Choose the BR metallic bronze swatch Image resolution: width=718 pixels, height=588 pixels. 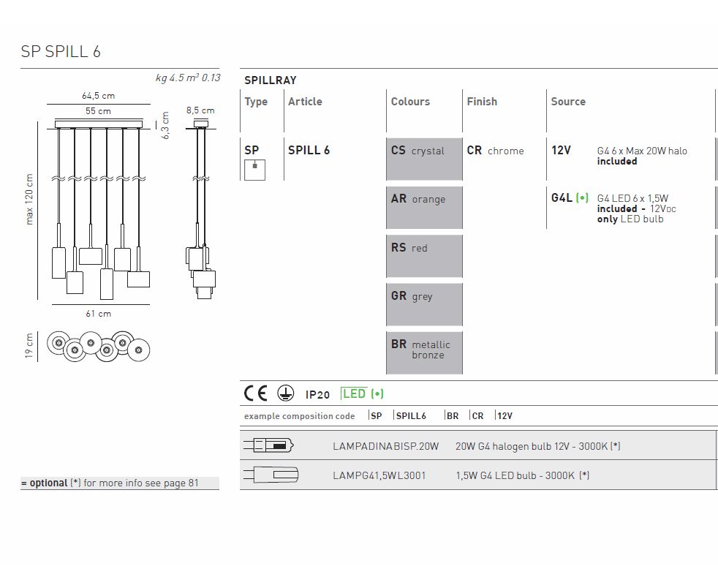click(x=424, y=353)
